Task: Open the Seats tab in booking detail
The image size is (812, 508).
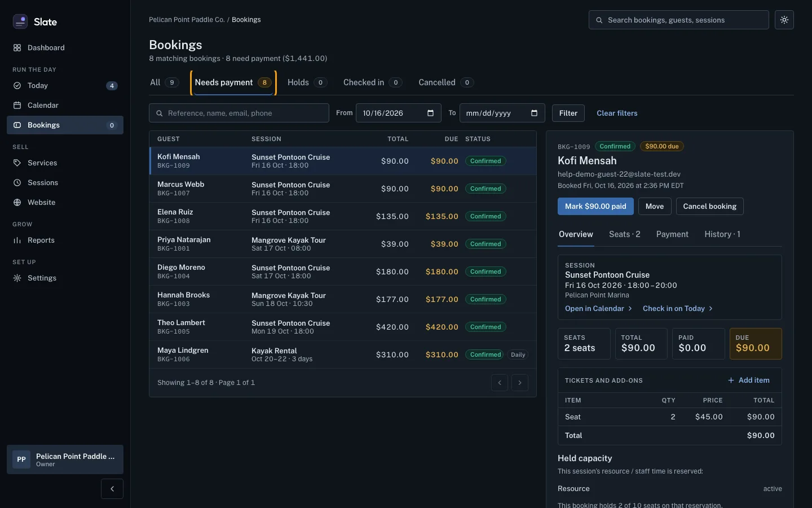Action: click(625, 234)
